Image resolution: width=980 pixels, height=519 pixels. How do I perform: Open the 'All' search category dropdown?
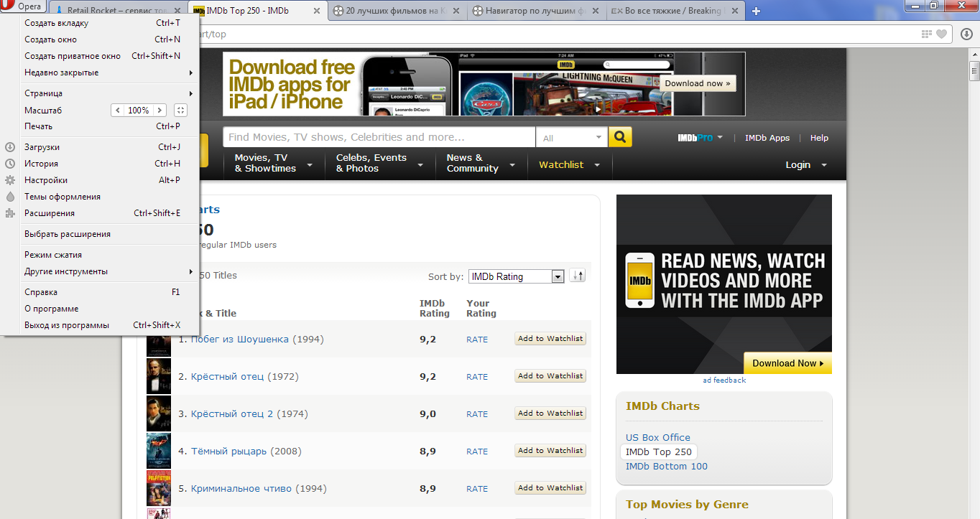pos(572,138)
